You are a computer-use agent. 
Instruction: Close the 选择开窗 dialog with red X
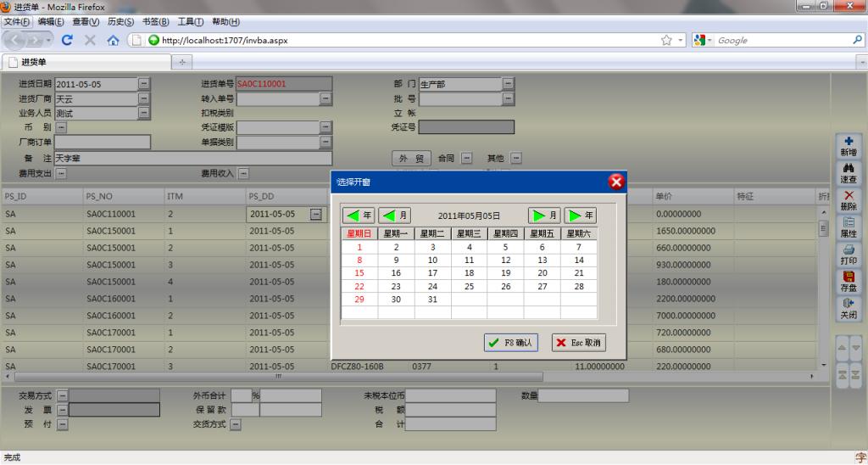pyautogui.click(x=616, y=182)
